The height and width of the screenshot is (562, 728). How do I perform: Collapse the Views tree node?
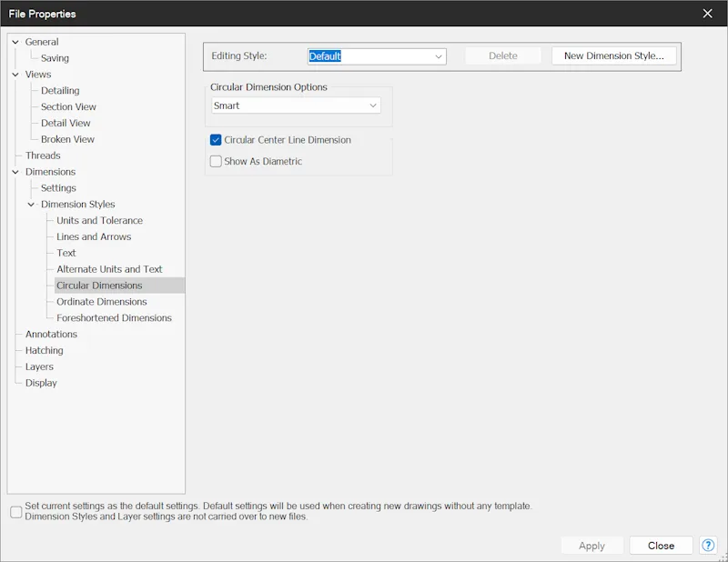[x=15, y=75]
